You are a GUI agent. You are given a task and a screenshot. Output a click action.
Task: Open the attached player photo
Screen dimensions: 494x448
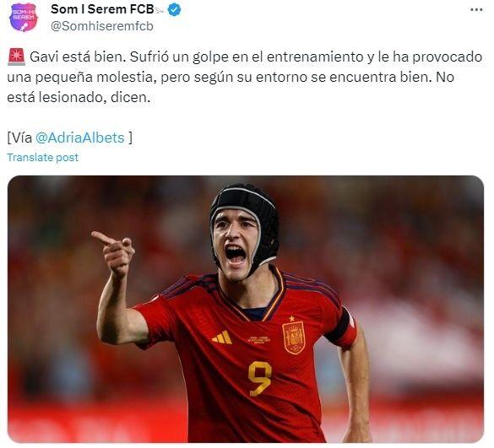click(x=246, y=309)
